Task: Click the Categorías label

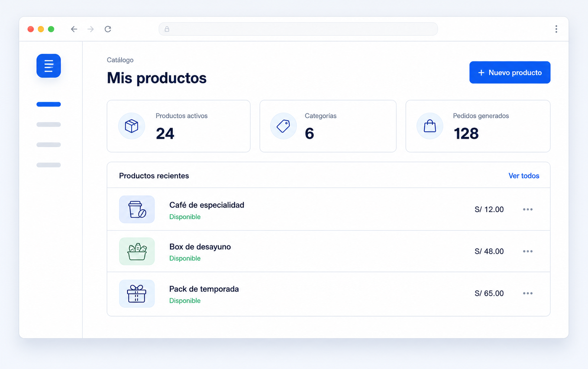Action: (320, 116)
